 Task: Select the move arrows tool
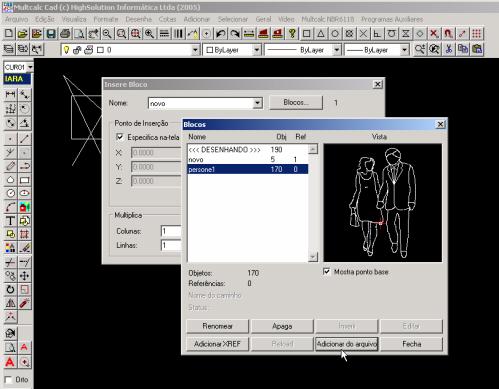tap(24, 276)
